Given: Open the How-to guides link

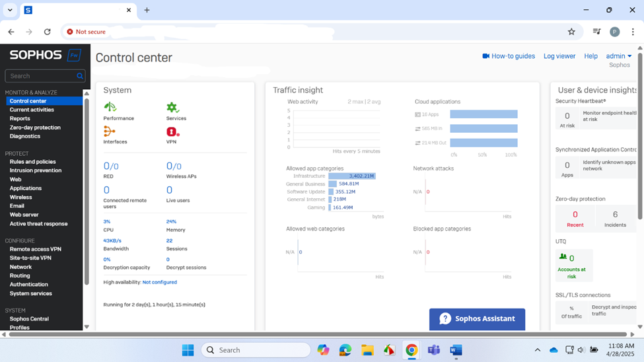Looking at the screenshot, I should point(509,56).
